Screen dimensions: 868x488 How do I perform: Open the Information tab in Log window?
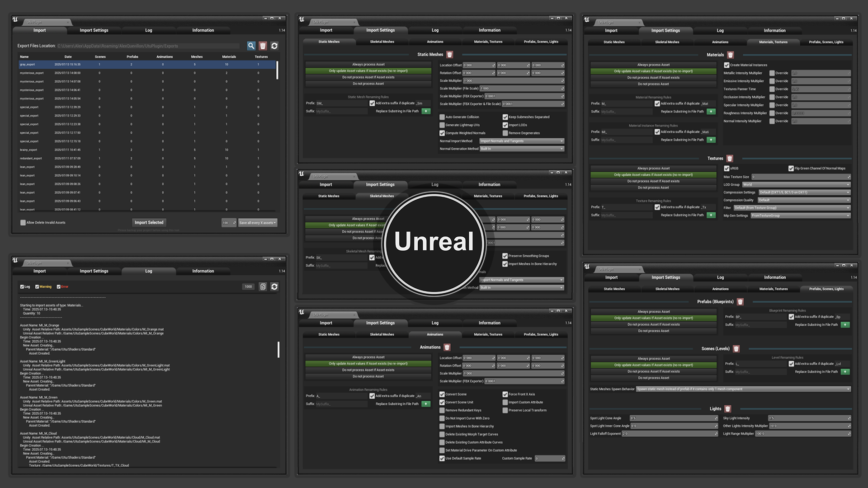point(203,271)
